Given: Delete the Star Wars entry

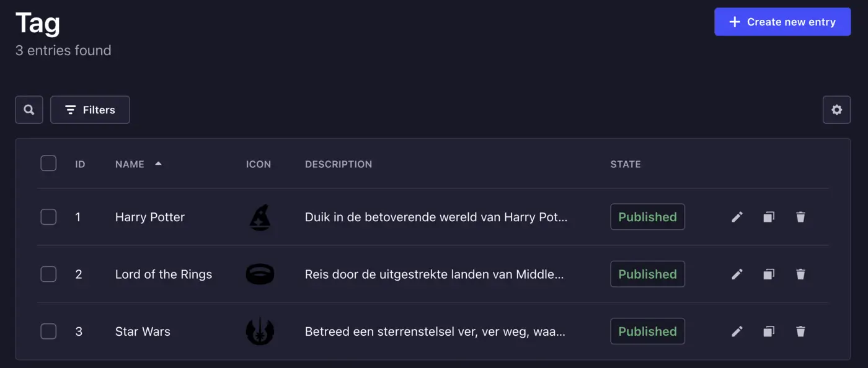Looking at the screenshot, I should pos(800,331).
